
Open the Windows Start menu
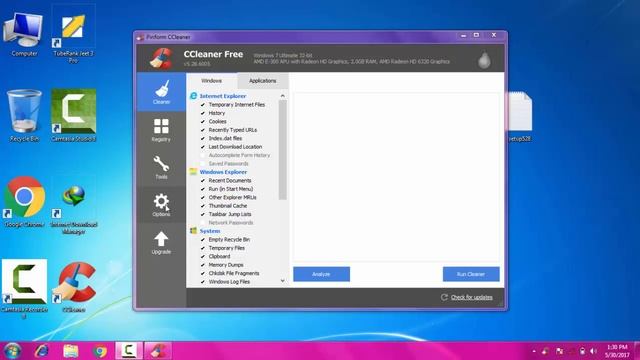click(12, 351)
